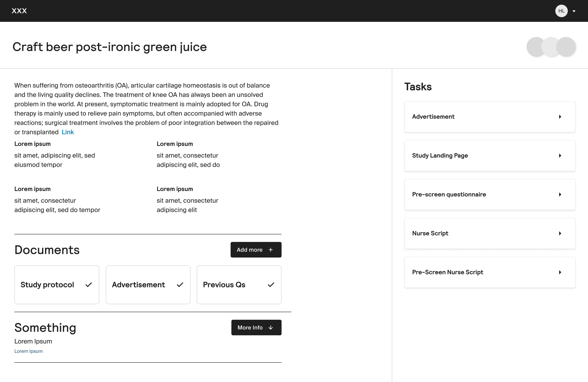
Task: Toggle the Study protocol checkmark
Action: [89, 285]
